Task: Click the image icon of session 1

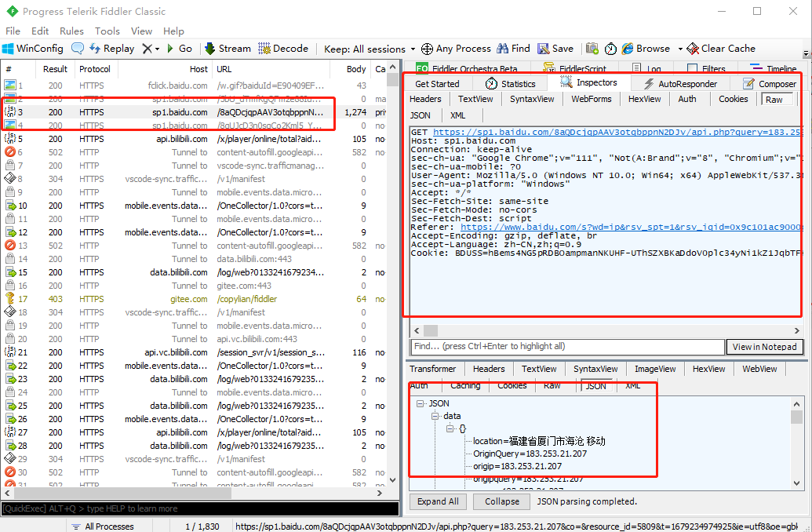Action: 9,86
